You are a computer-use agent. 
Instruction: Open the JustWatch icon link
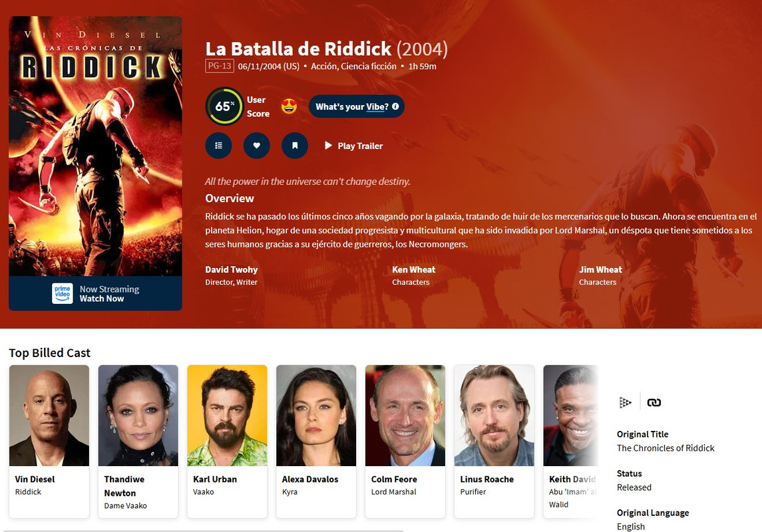pyautogui.click(x=625, y=402)
